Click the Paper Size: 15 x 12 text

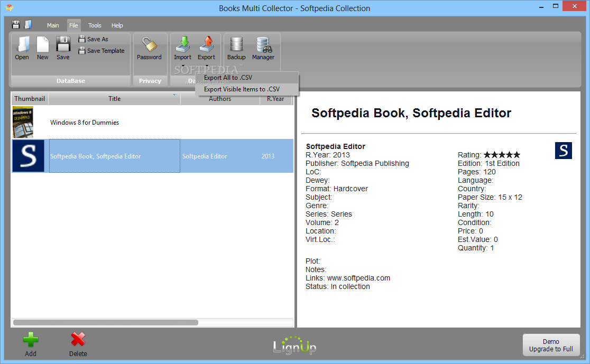coord(490,197)
